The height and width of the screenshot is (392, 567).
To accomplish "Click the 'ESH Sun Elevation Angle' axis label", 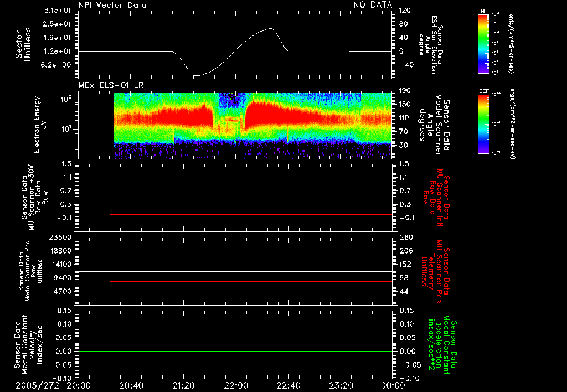I will point(431,44).
